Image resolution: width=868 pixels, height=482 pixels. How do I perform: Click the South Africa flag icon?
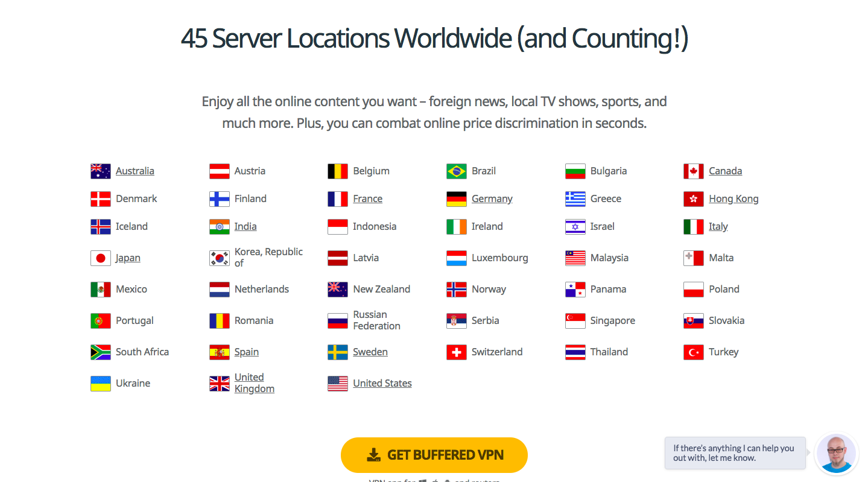coord(101,352)
